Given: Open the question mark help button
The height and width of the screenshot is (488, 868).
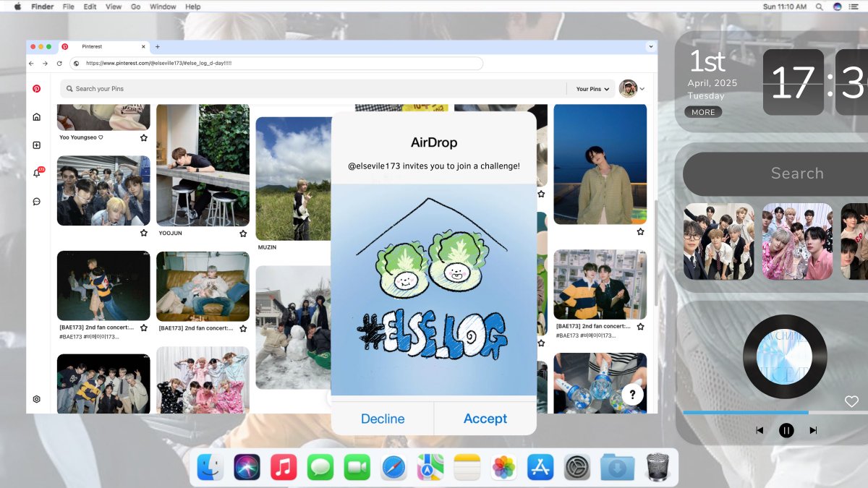Looking at the screenshot, I should [x=632, y=395].
